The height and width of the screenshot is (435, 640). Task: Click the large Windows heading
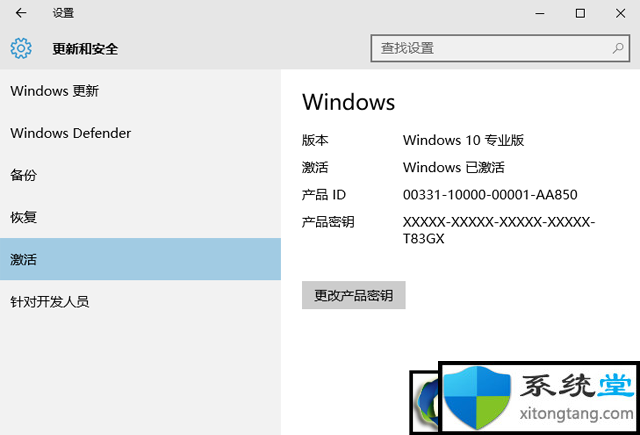pos(349,102)
